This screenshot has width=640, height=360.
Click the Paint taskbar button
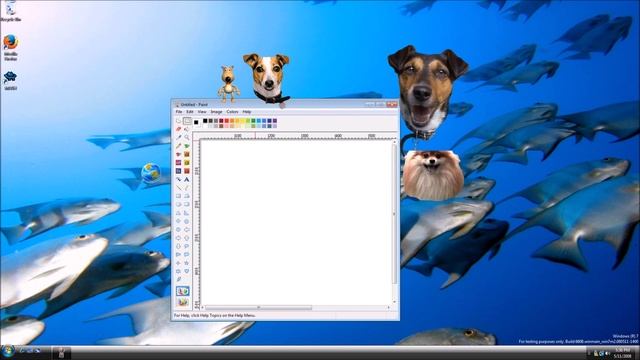pos(62,352)
